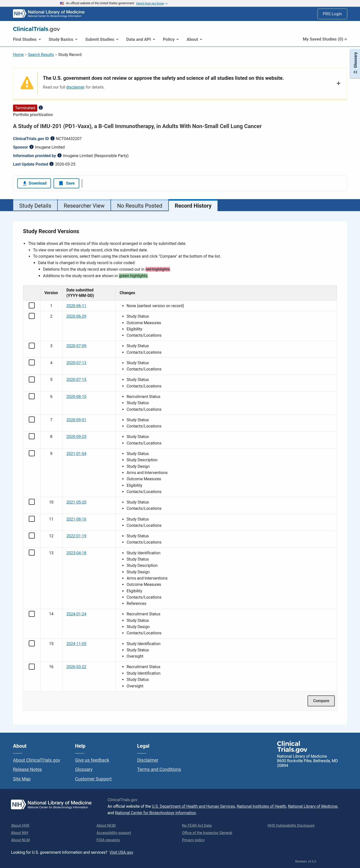Switch to the Researcher View tab
Viewport: 360px width, 868px height.
[84, 206]
